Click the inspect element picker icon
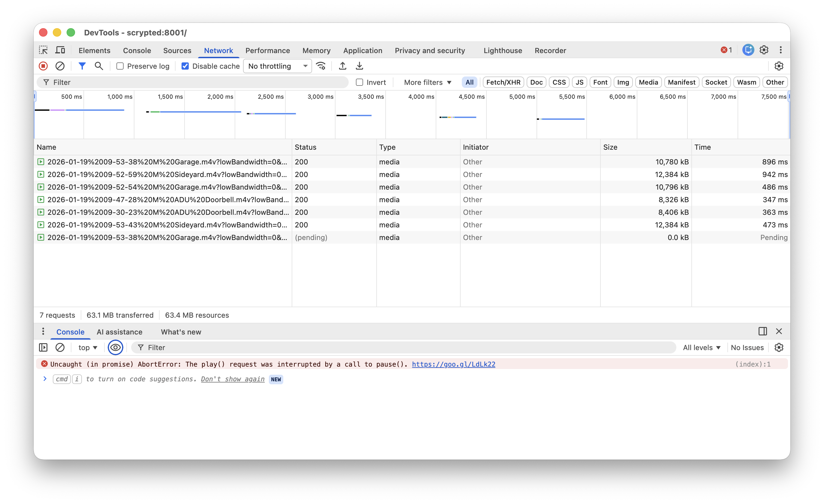The image size is (824, 504). point(43,50)
